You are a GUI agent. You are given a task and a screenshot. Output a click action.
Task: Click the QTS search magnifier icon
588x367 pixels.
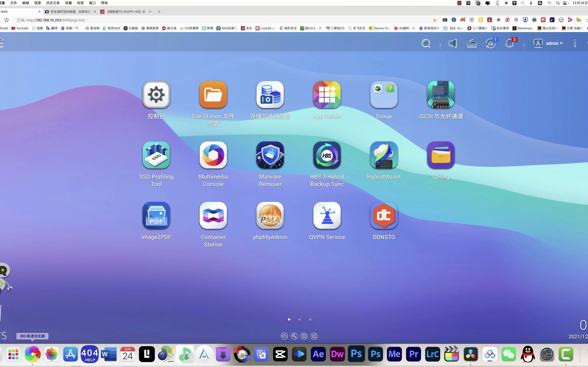tap(426, 43)
